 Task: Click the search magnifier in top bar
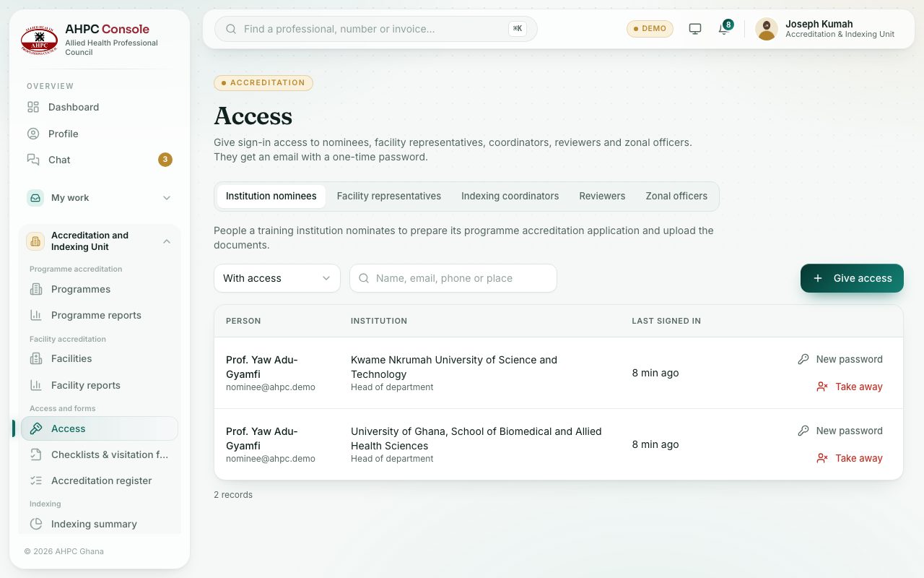[x=231, y=29]
